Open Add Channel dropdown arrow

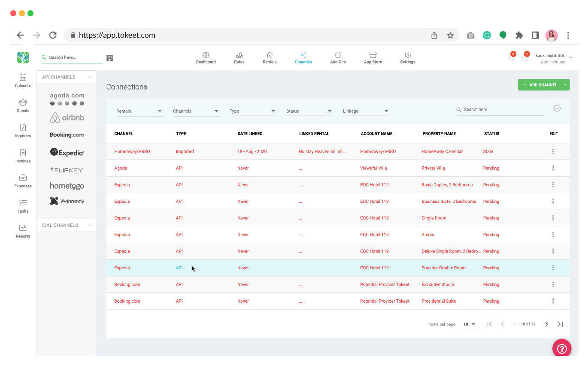(565, 85)
